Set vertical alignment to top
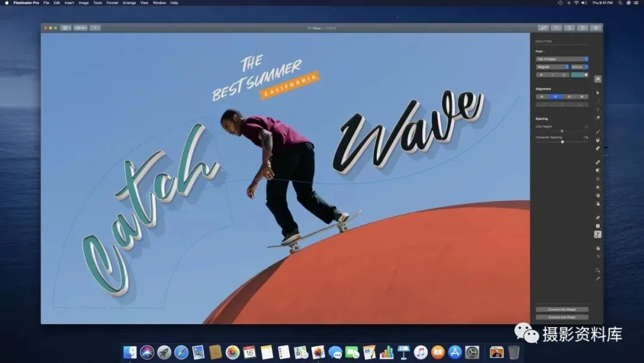Image resolution: width=644 pixels, height=363 pixels. pos(544,104)
